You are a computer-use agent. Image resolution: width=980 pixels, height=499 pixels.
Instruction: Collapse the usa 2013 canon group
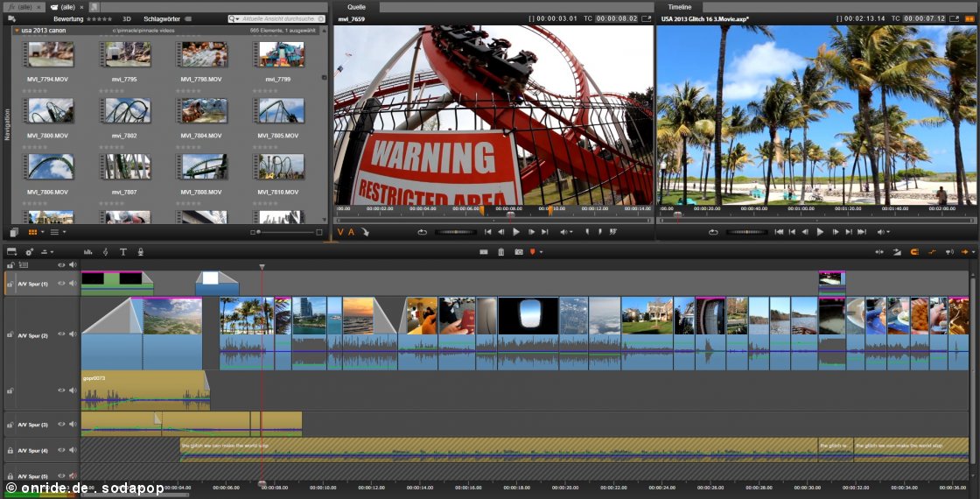coord(17,30)
